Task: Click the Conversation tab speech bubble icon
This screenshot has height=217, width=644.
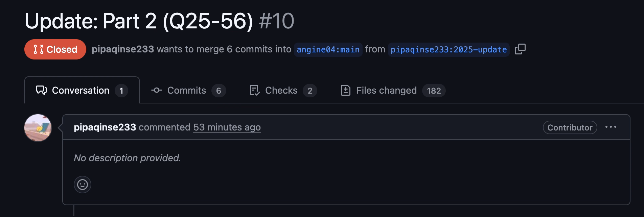Action: (41, 90)
